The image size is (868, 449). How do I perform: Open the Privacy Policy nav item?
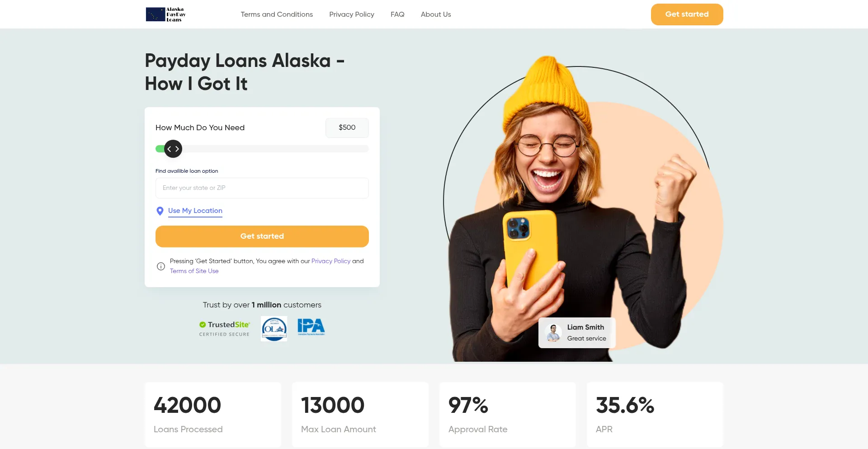tap(352, 14)
